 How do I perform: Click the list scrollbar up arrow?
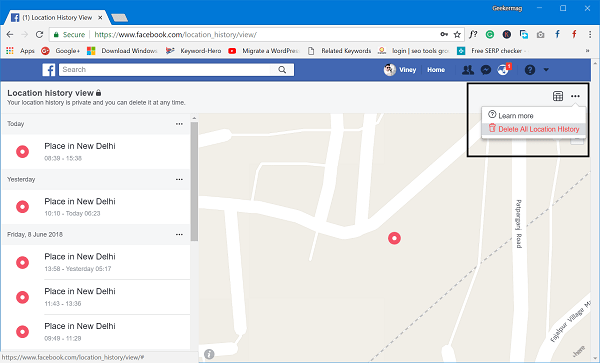(x=194, y=118)
